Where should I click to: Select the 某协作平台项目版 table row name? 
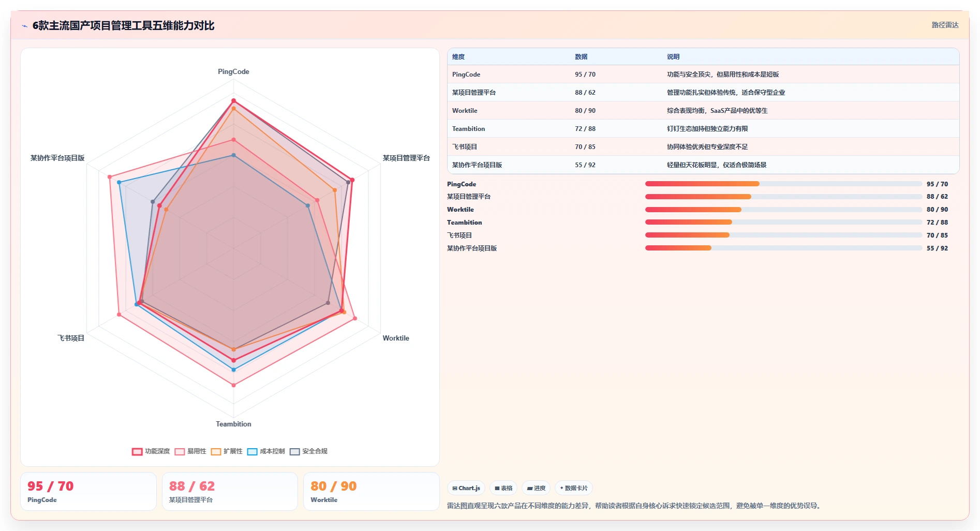click(477, 165)
